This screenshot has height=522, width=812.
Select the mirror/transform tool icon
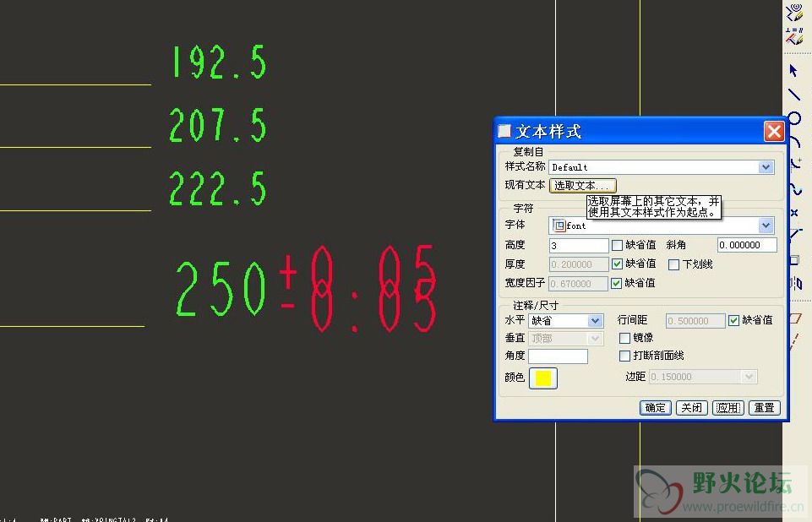click(x=796, y=283)
